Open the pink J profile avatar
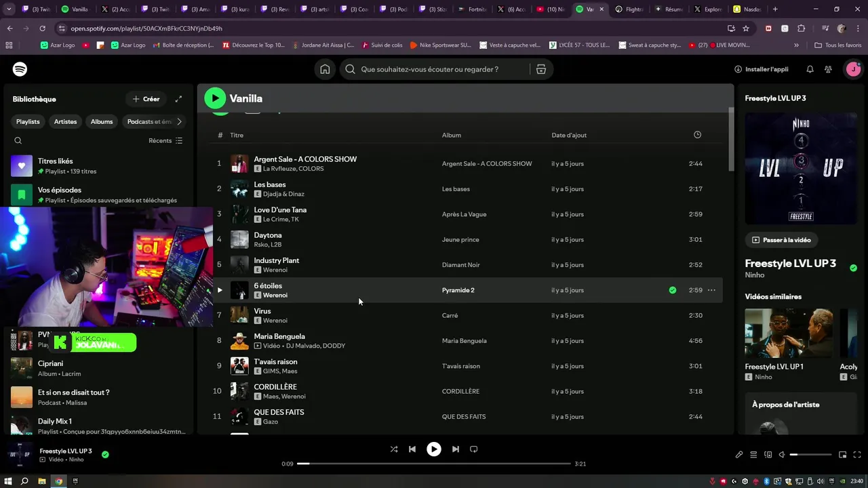 click(x=853, y=69)
